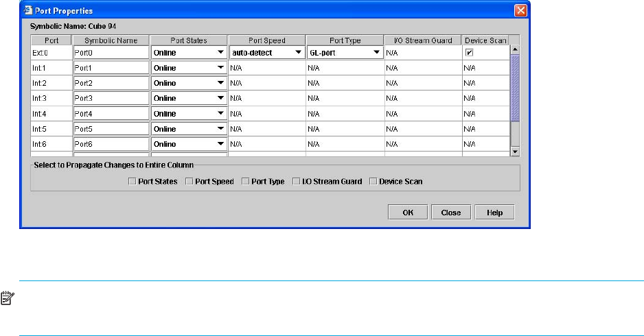This screenshot has height=336, width=644.
Task: Close the Port Properties dialog window
Action: click(x=521, y=11)
